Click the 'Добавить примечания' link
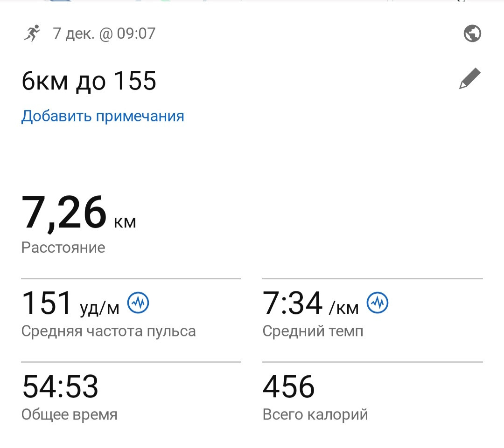Screen dimensions: 504x448 (103, 116)
